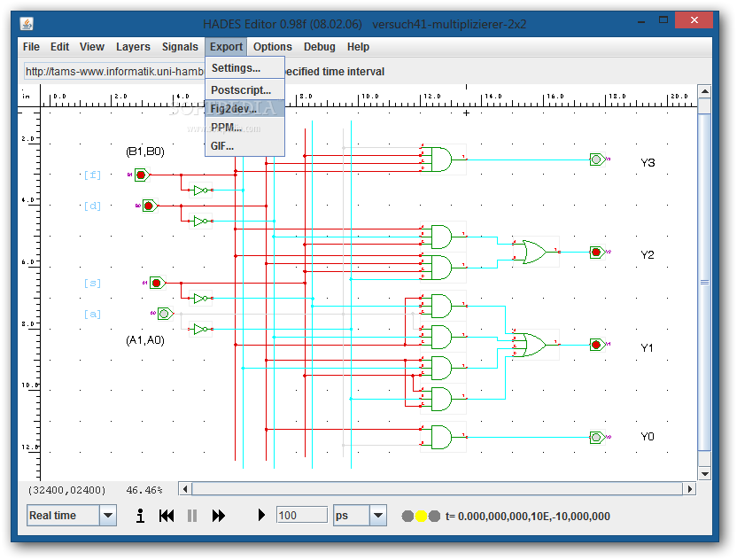
Task: Select the topmost AND gate feeding the Y1 OR gate
Action: tap(441, 306)
